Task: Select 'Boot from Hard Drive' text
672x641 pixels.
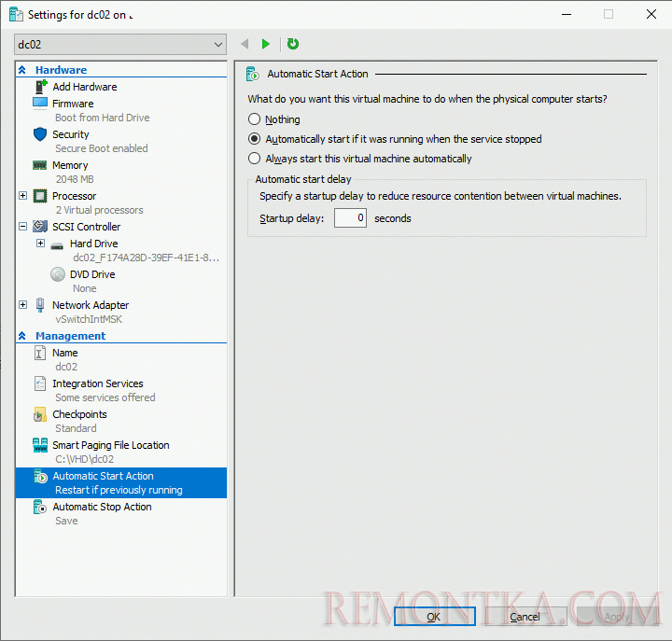Action: pos(103,118)
